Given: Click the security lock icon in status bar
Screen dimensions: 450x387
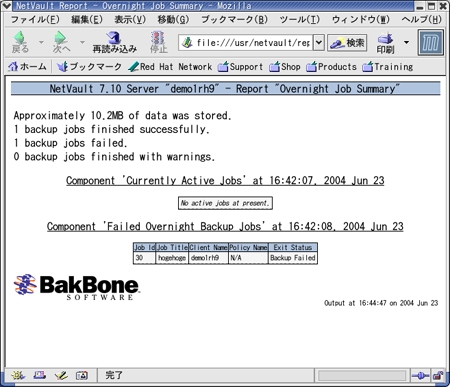Looking at the screenshot, I should (438, 376).
